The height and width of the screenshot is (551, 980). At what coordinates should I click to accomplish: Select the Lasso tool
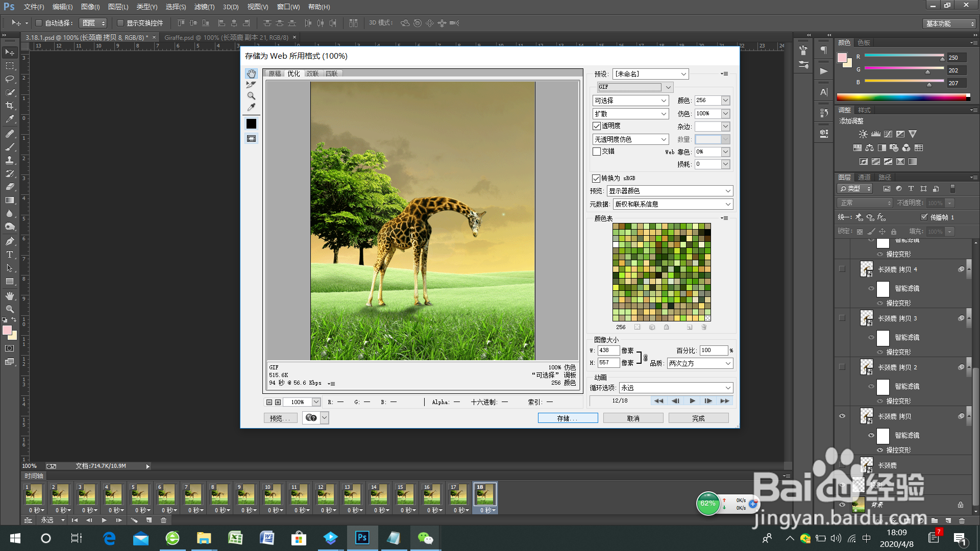coord(10,79)
